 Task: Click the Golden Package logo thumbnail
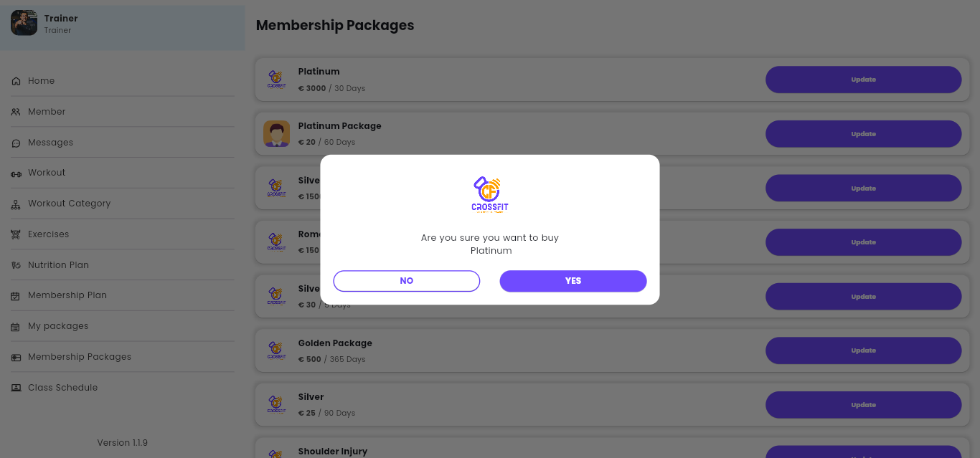[x=276, y=350]
